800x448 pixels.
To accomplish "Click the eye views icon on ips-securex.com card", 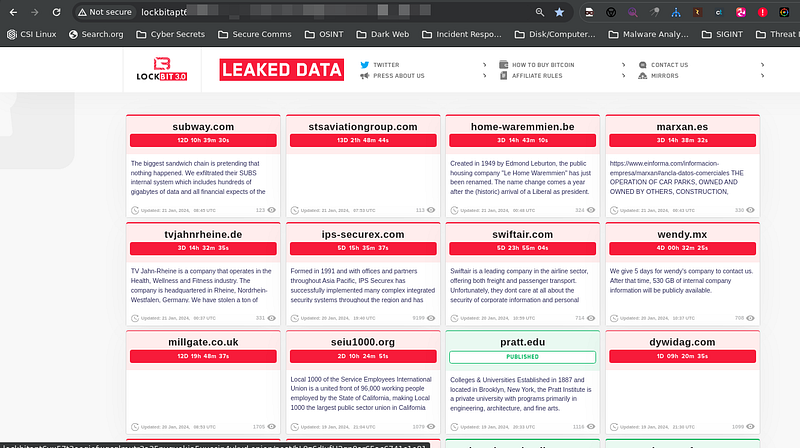I will (x=431, y=318).
